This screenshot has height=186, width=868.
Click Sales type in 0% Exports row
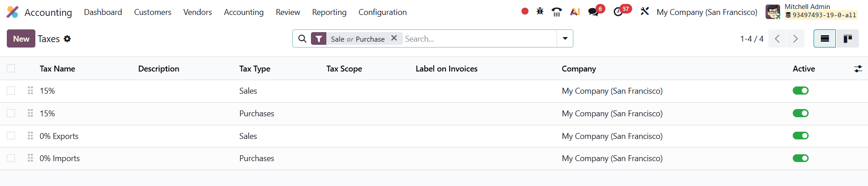[248, 136]
